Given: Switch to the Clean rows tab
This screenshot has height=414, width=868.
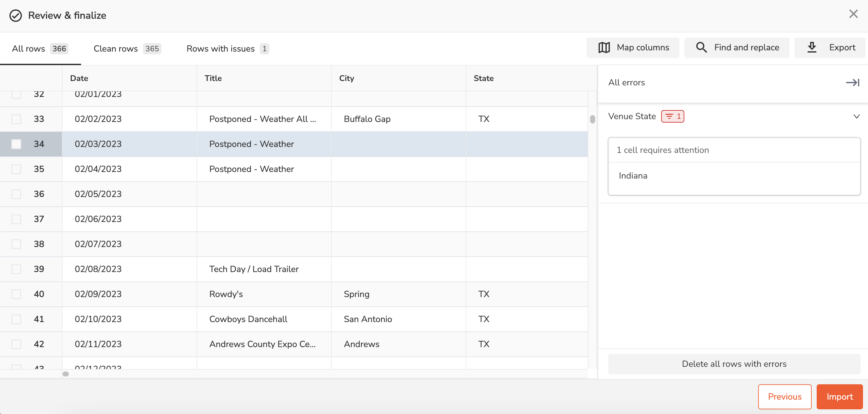Looking at the screenshot, I should coord(127,48).
